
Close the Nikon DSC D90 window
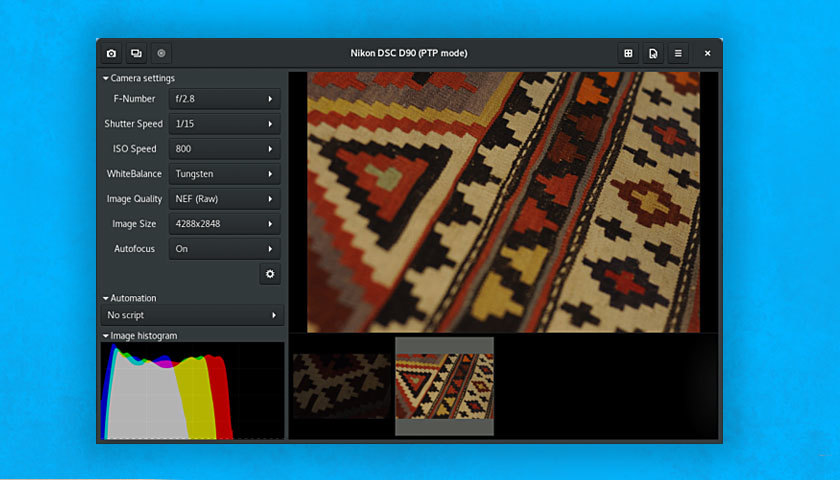tap(707, 53)
